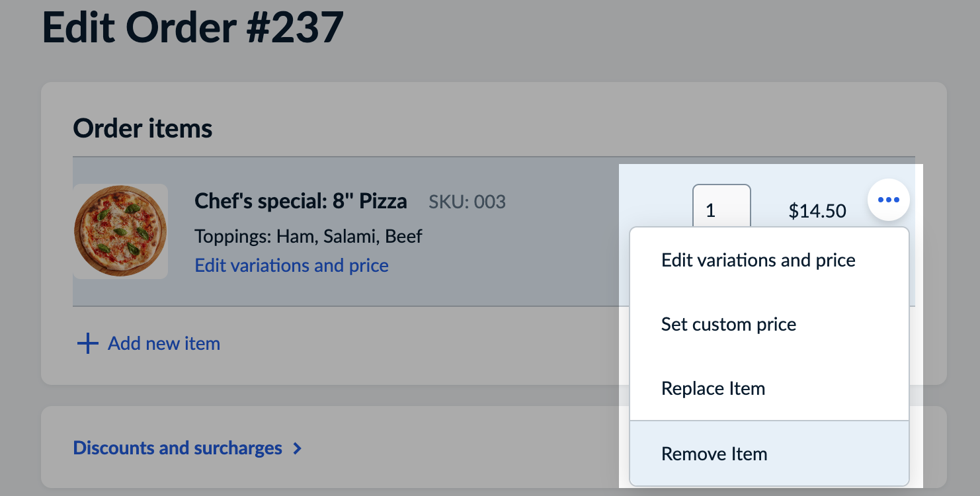Click the SKU: 003 label

(x=468, y=202)
